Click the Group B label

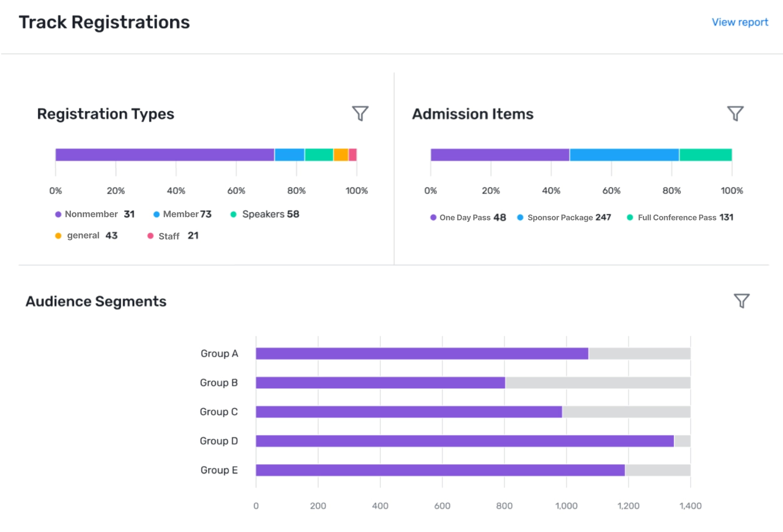(x=219, y=383)
